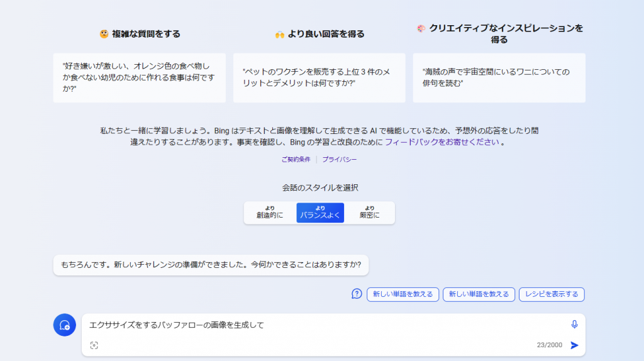Image resolution: width=644 pixels, height=361 pixels.
Task: Open the ご契約条件 terms link
Action: pos(296,159)
